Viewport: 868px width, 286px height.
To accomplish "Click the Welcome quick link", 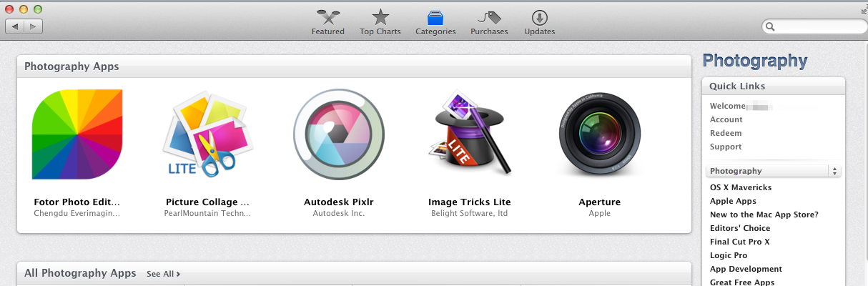I will tap(727, 106).
